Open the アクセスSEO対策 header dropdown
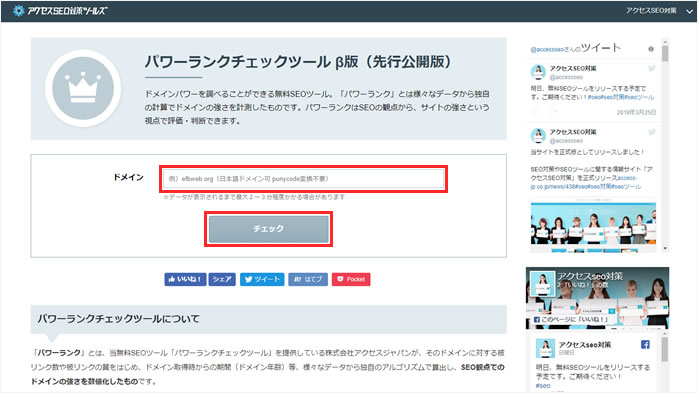 tap(651, 11)
